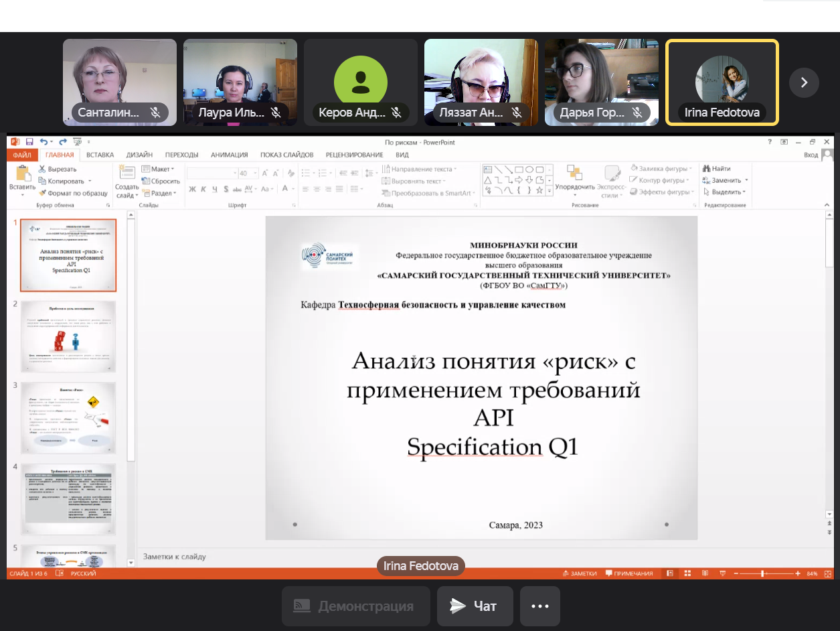Click the Вырезать (Cut) scissors button
This screenshot has width=840, height=631.
[58, 169]
